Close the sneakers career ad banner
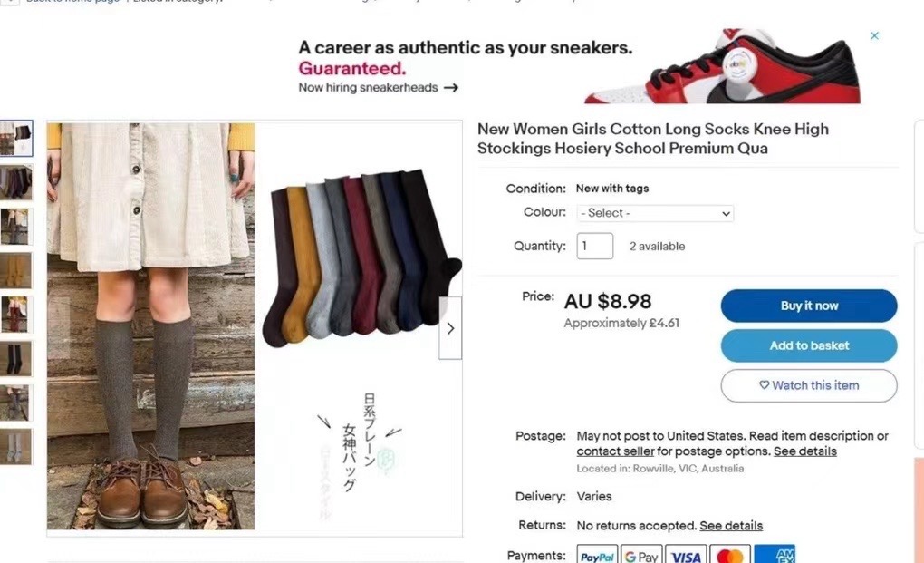This screenshot has width=924, height=563. pyautogui.click(x=874, y=36)
